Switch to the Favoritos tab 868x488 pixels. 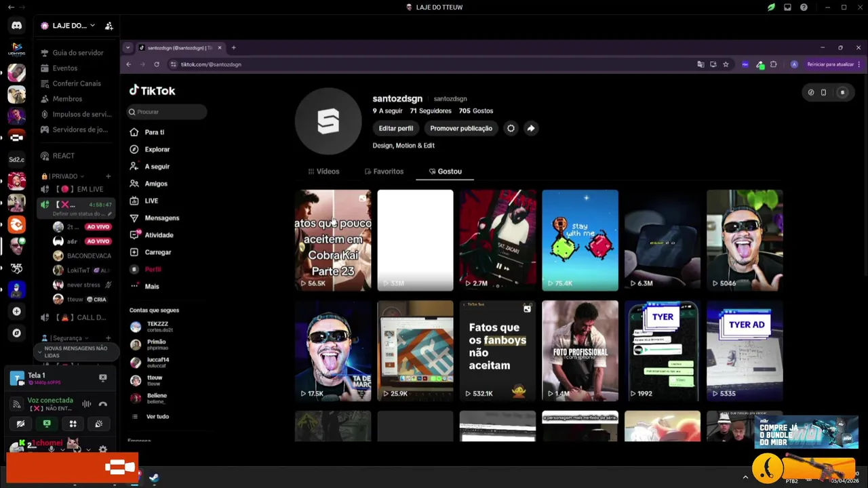coord(384,171)
